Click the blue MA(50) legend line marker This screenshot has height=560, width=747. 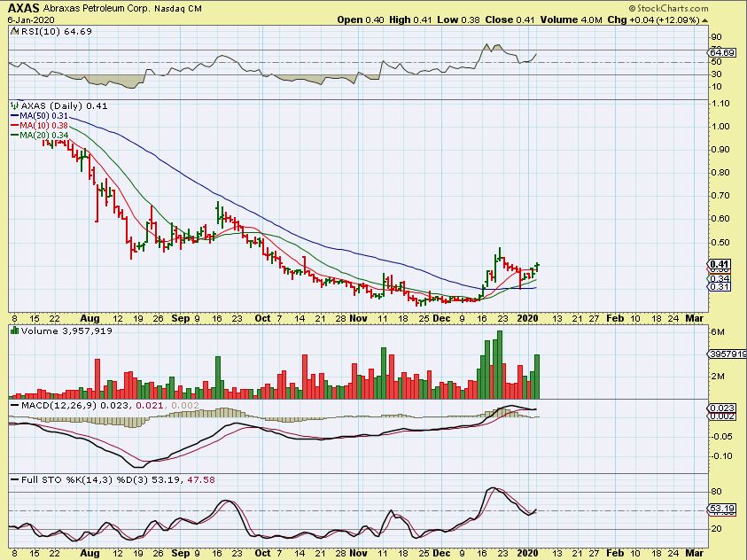pyautogui.click(x=14, y=116)
